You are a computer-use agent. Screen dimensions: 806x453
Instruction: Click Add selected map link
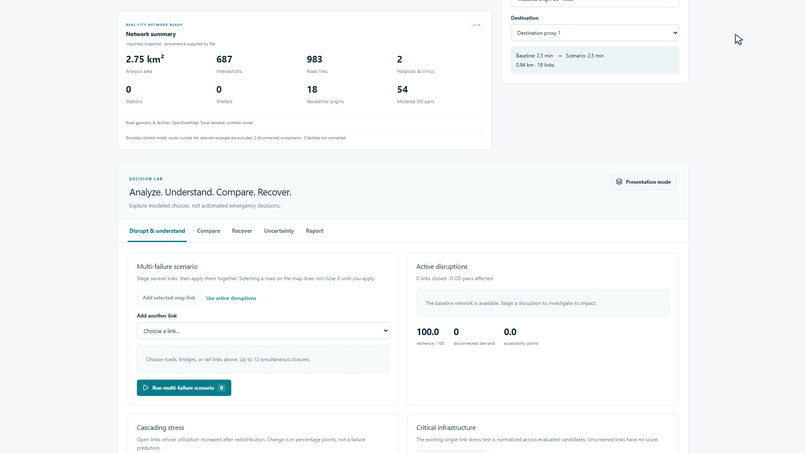[x=169, y=298]
